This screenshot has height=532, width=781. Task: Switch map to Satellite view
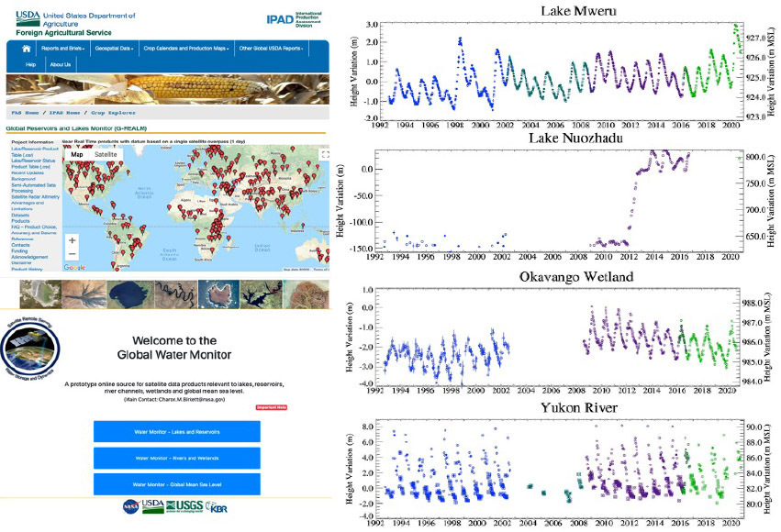coord(106,154)
